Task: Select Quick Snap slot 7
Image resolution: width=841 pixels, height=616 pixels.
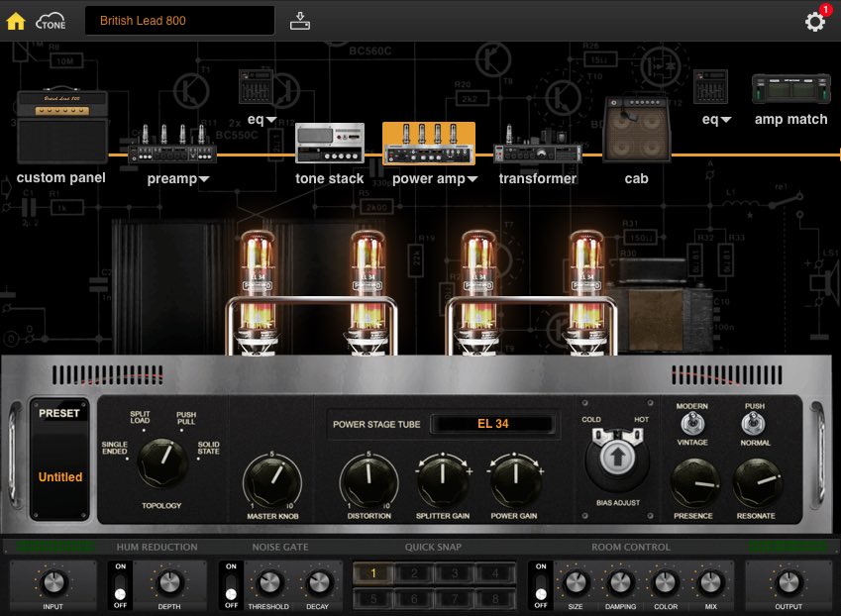Action: (x=455, y=598)
